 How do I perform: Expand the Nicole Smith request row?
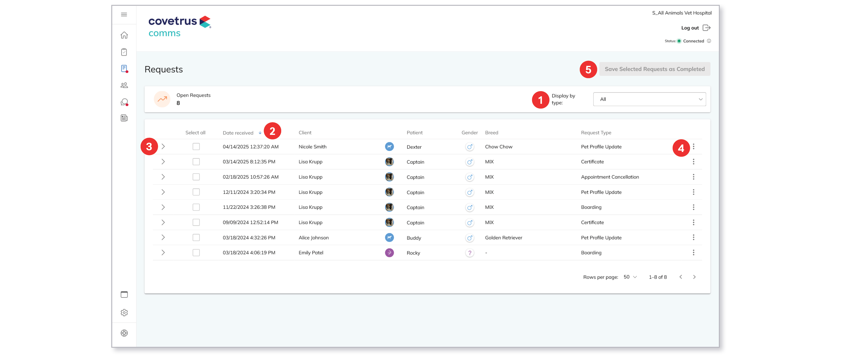click(163, 147)
